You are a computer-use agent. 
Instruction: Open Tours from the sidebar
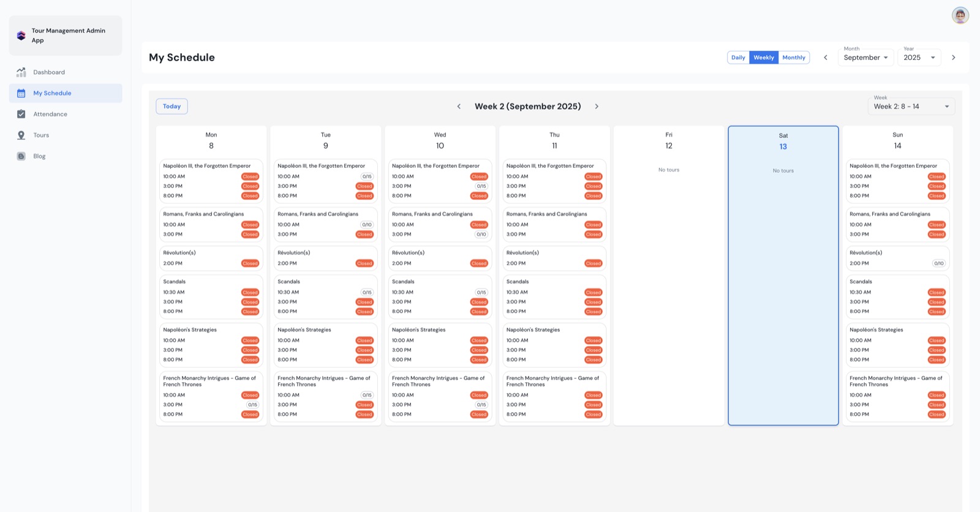point(66,135)
